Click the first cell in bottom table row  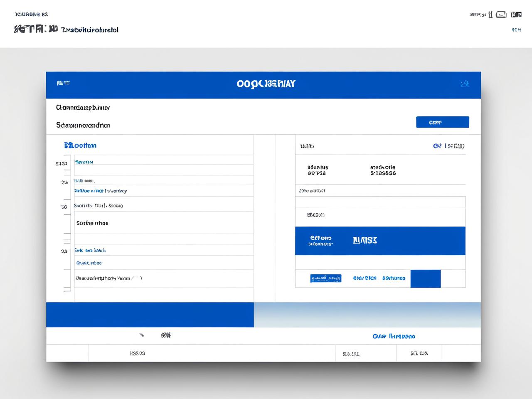point(67,353)
